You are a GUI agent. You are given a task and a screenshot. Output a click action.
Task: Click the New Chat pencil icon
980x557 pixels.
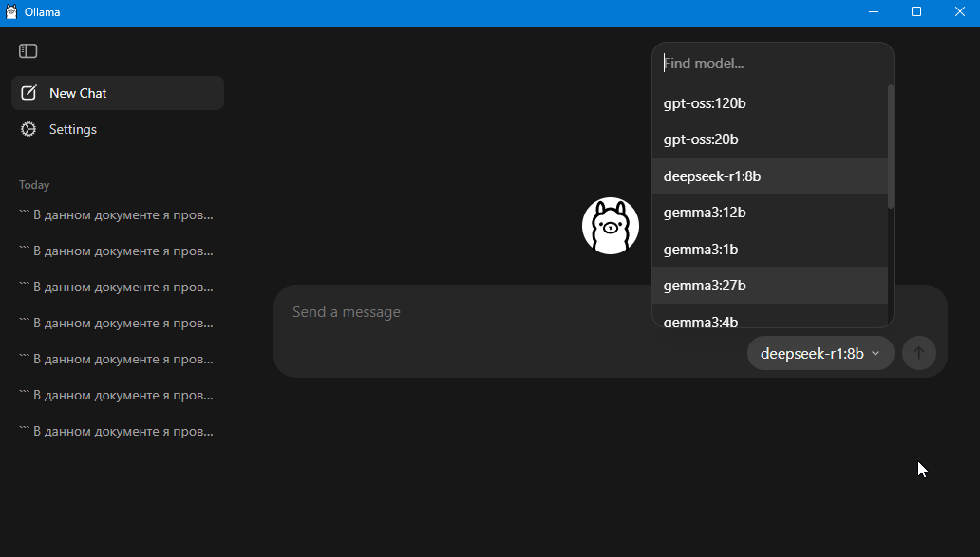point(28,93)
